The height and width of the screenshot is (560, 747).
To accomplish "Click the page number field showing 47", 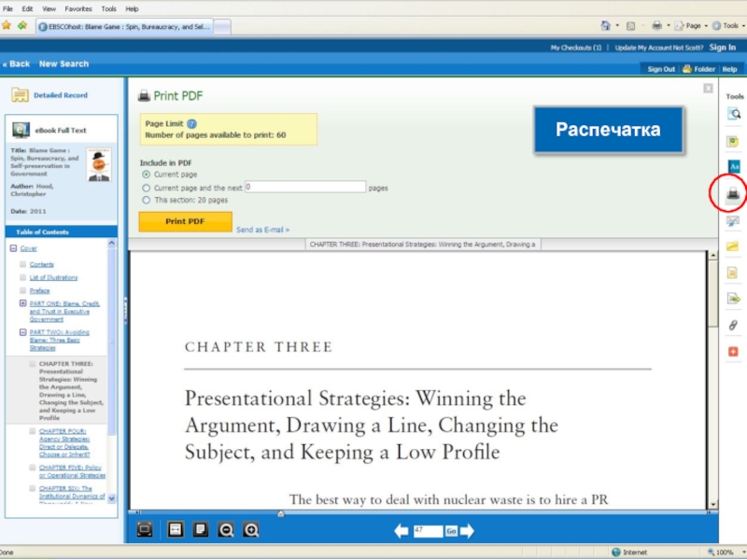I will (x=427, y=530).
